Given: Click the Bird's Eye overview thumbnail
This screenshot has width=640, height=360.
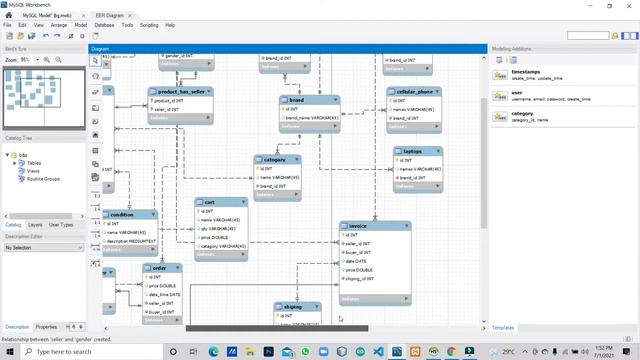Looking at the screenshot, I should click(44, 98).
